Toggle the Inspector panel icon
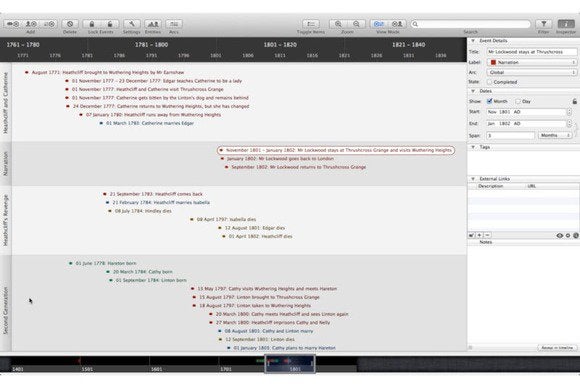This screenshot has width=580, height=388. point(566,24)
